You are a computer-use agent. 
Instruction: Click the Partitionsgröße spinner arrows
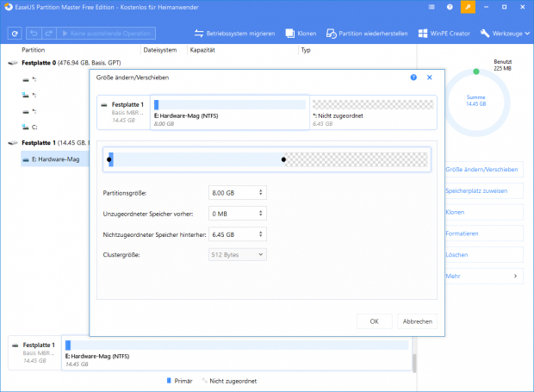(x=261, y=192)
